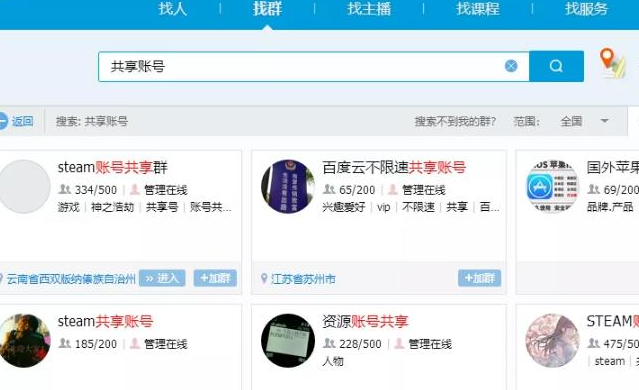Image resolution: width=639 pixels, height=390 pixels.
Task: Switch to the 找人 tab
Action: click(173, 9)
